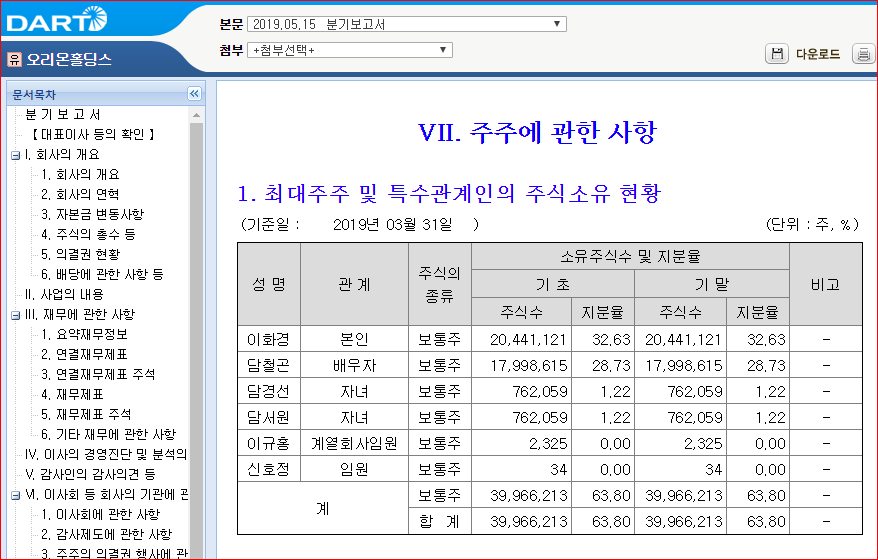Open 【 대표이사 등의 확인 】 entry
Screen dimensions: 878x560
coord(93,134)
